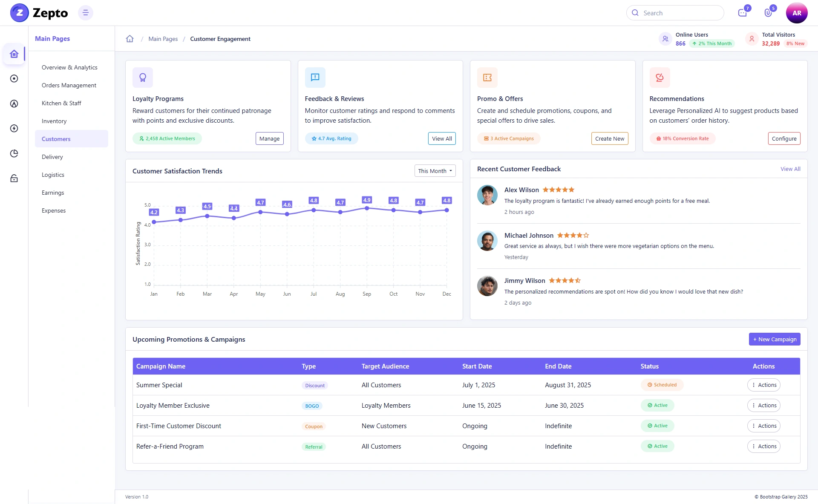
Task: Create a campaign with New Campaign button
Action: point(775,339)
